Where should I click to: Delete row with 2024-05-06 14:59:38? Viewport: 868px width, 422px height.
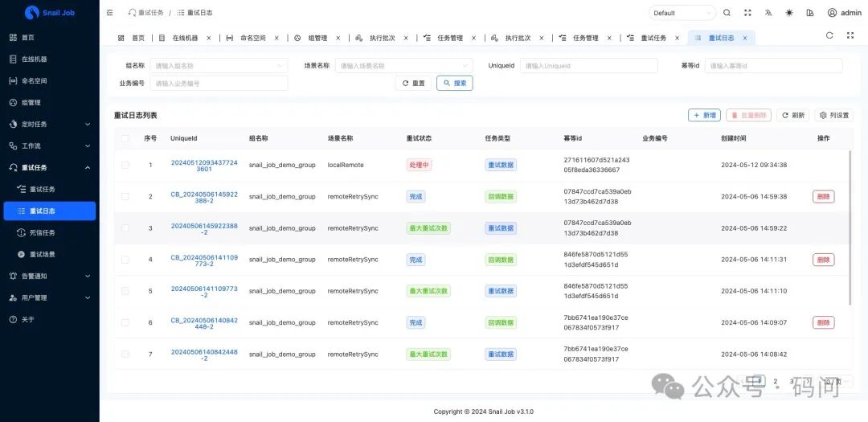point(823,197)
